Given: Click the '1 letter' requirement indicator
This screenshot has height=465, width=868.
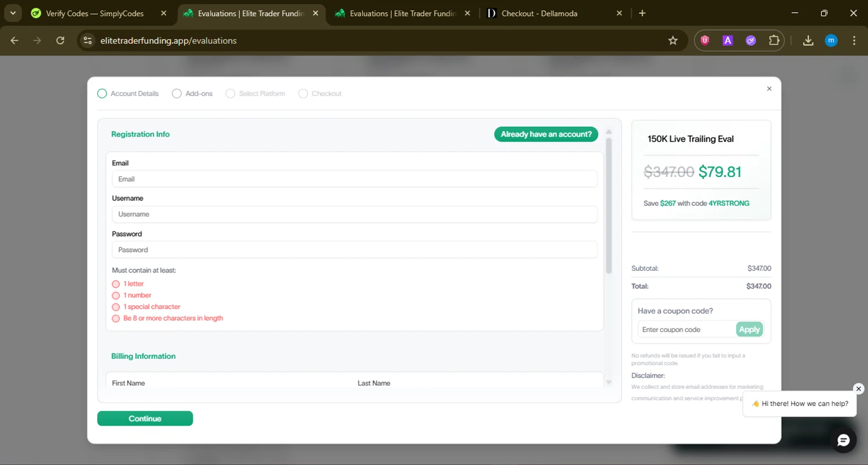Looking at the screenshot, I should [x=116, y=284].
